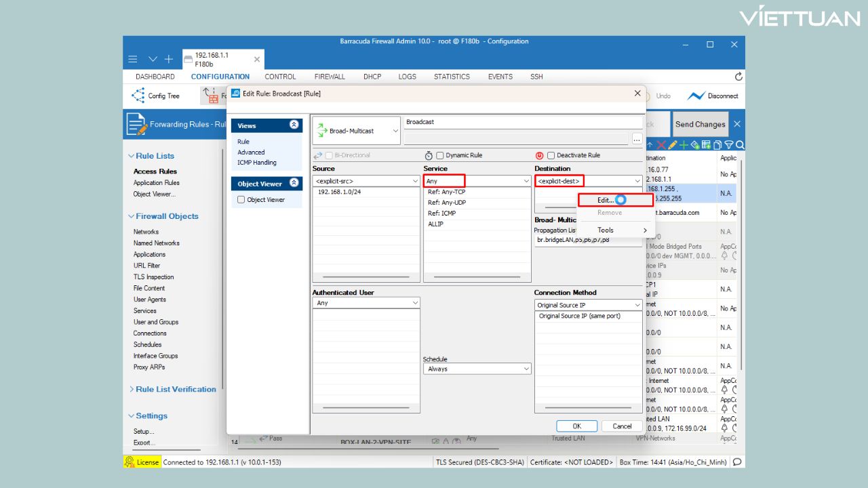Open the Service dropdown set to Any
This screenshot has height=488, width=868.
(477, 181)
